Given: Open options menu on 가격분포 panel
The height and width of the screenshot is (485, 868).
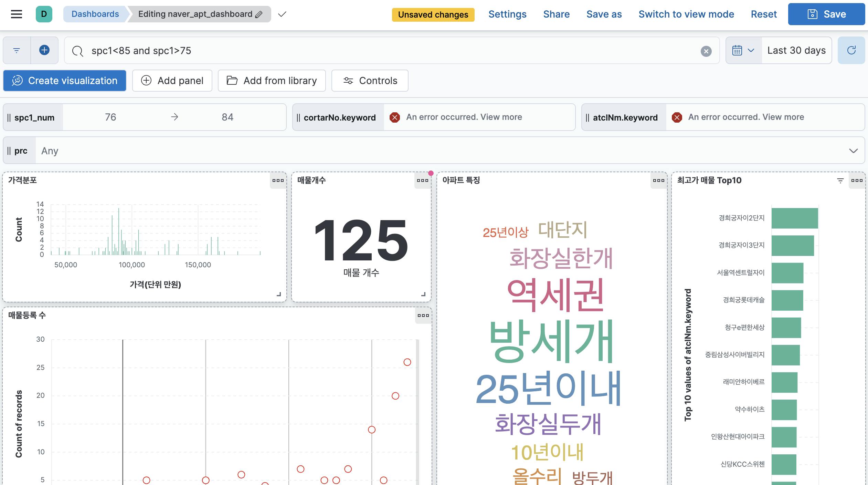Looking at the screenshot, I should click(x=278, y=180).
